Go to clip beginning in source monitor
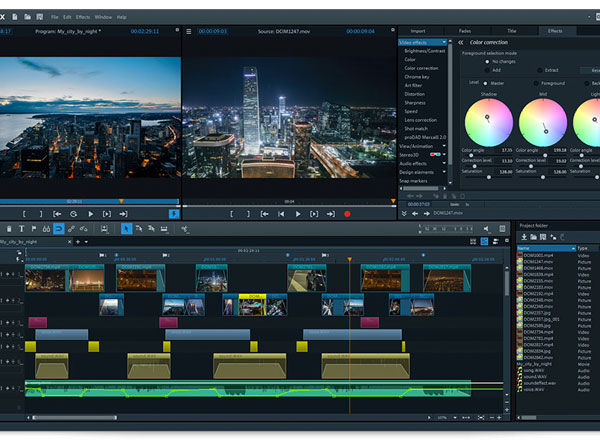This screenshot has height=440, width=600. [281, 214]
